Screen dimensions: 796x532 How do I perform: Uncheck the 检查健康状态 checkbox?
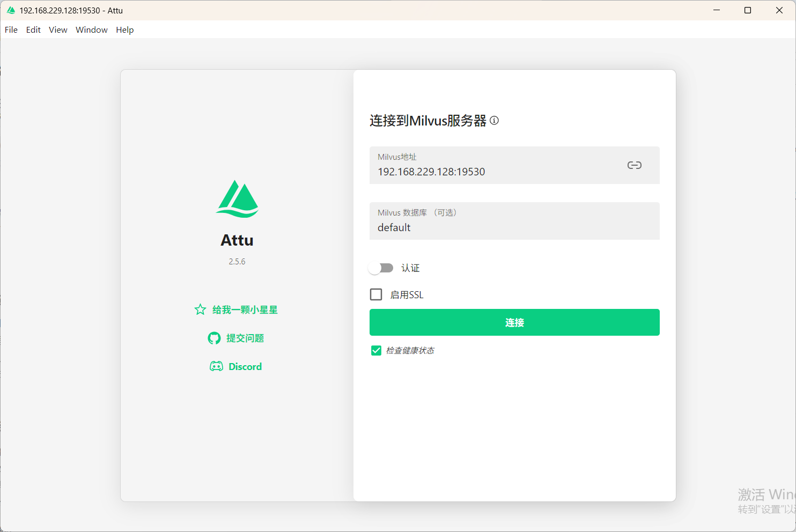375,350
